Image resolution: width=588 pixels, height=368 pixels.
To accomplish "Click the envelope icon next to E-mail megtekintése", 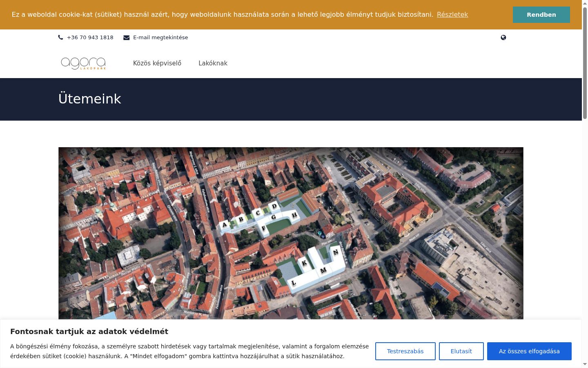I will 127,38.
